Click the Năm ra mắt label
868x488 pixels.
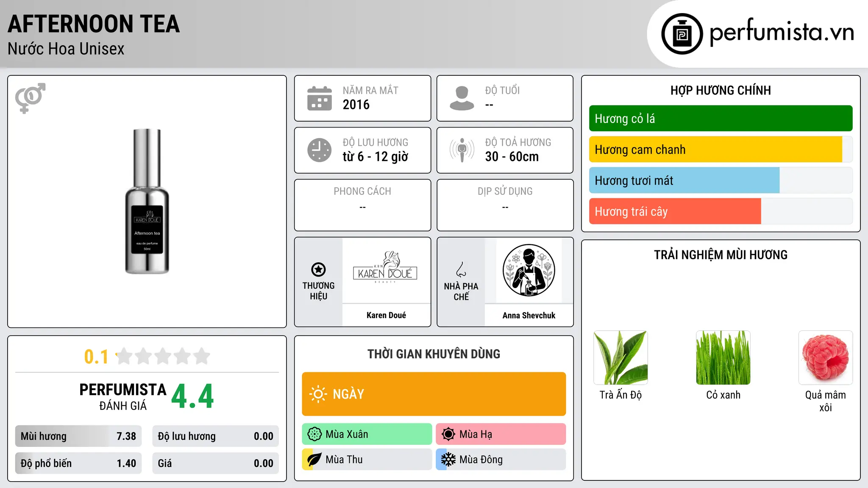point(370,90)
